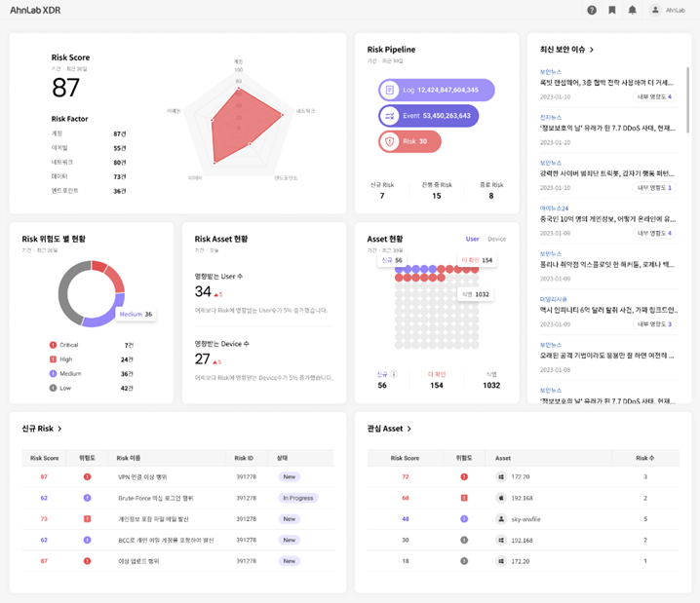Screen dimensions: 700x603
Task: Click the In Progress status badge
Action: [297, 498]
